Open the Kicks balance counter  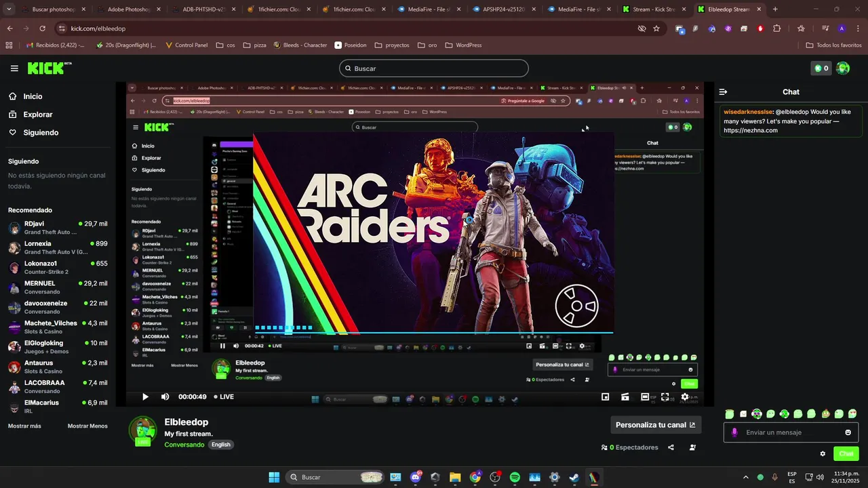click(x=821, y=68)
